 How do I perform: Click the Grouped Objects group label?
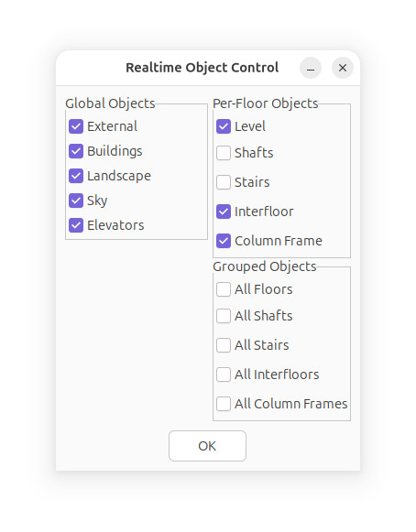pos(265,266)
